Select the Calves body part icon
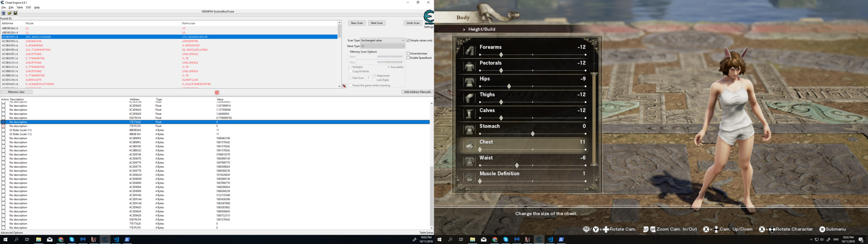The width and height of the screenshot is (868, 244). pyautogui.click(x=470, y=113)
